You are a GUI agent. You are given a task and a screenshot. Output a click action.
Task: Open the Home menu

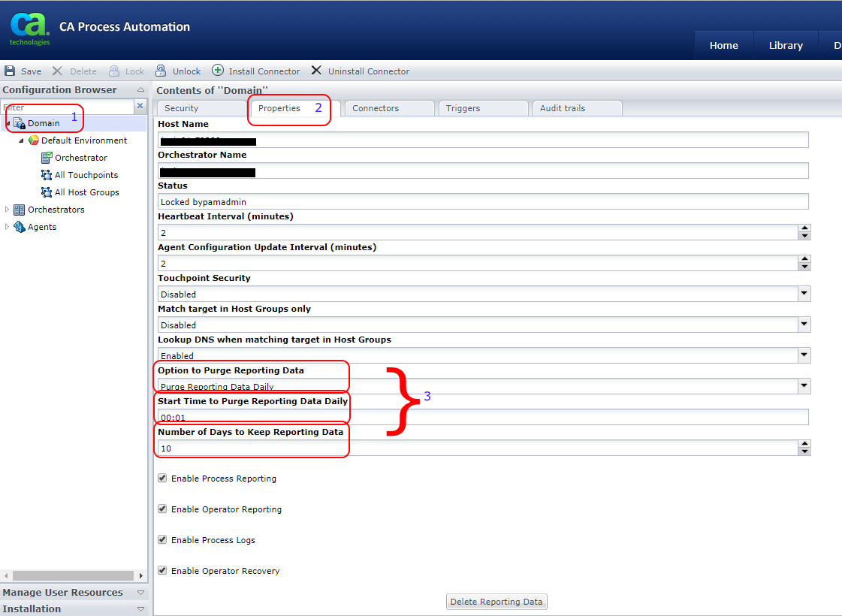coord(724,46)
